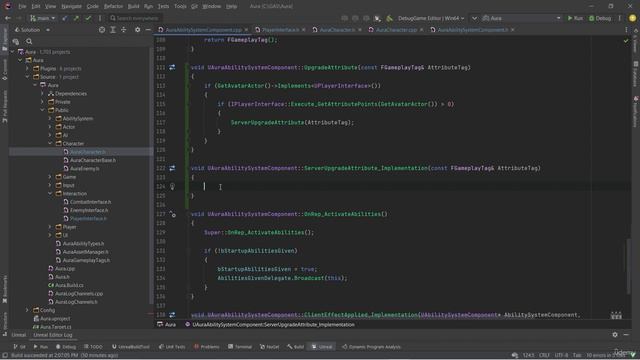
Task: Hide the Solution panel with minus icon
Action: (148, 30)
